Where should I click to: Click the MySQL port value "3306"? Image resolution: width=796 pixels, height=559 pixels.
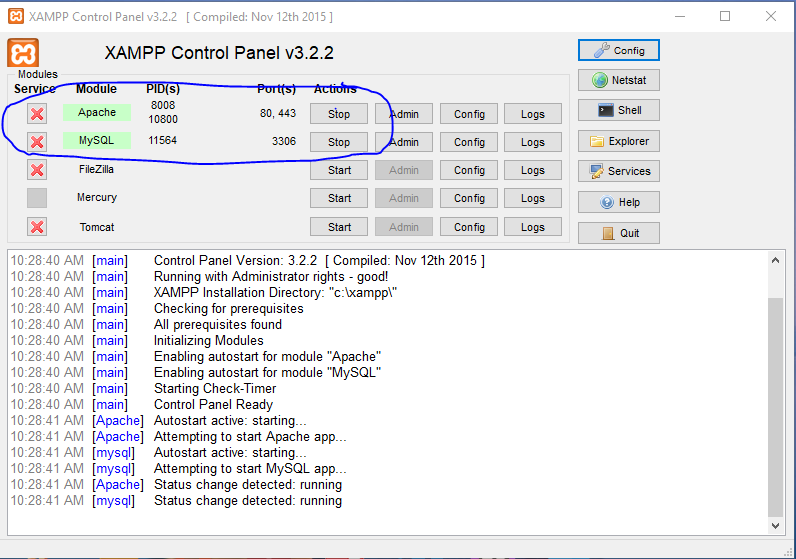[x=284, y=141]
